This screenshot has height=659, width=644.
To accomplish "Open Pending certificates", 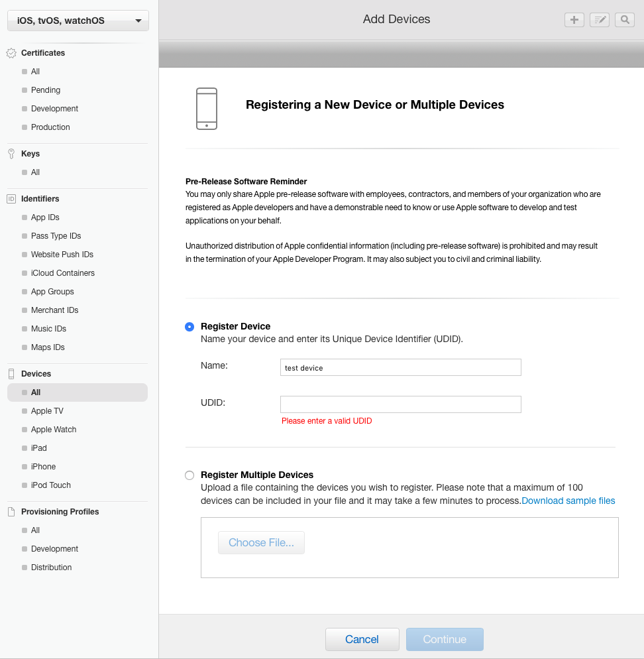I will (45, 90).
